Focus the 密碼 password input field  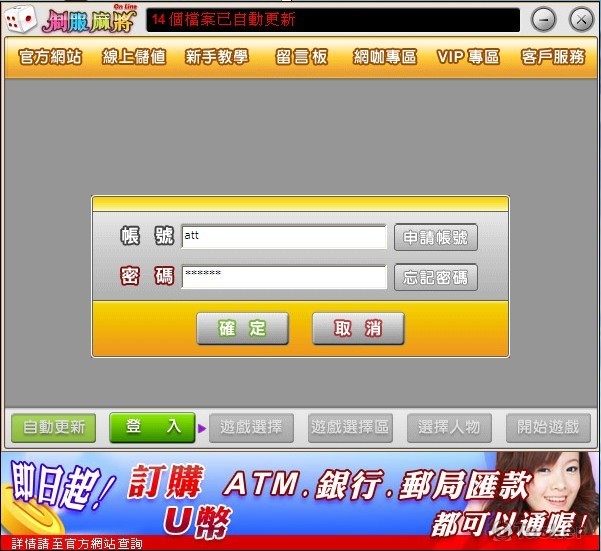point(284,277)
